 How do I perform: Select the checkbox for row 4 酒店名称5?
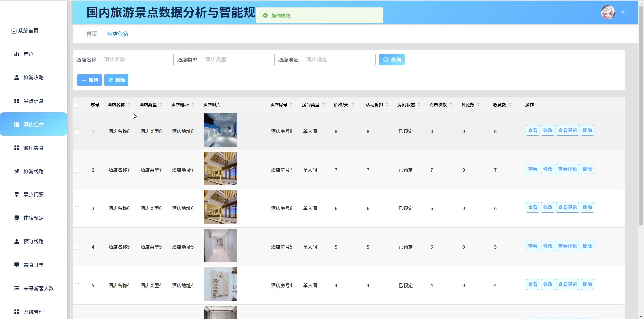[77, 247]
